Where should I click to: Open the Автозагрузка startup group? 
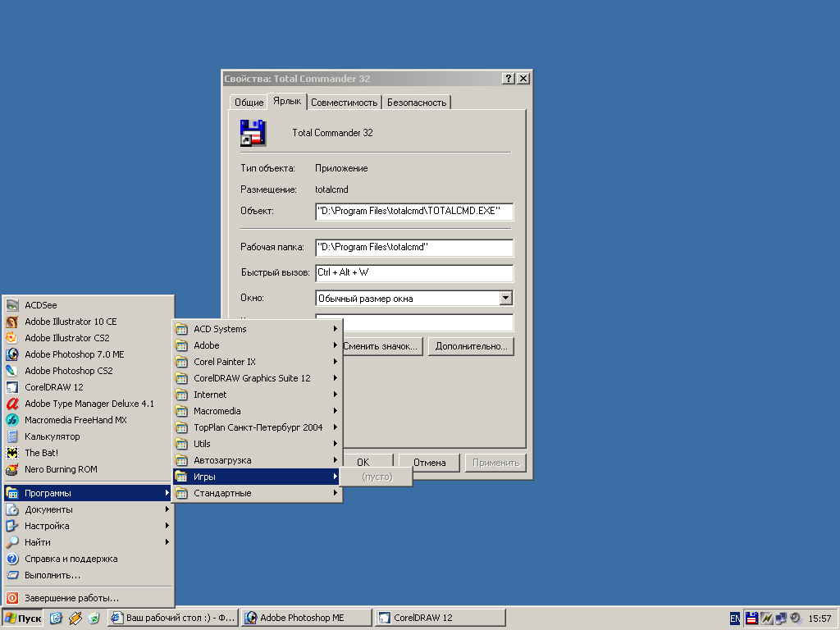click(x=257, y=460)
